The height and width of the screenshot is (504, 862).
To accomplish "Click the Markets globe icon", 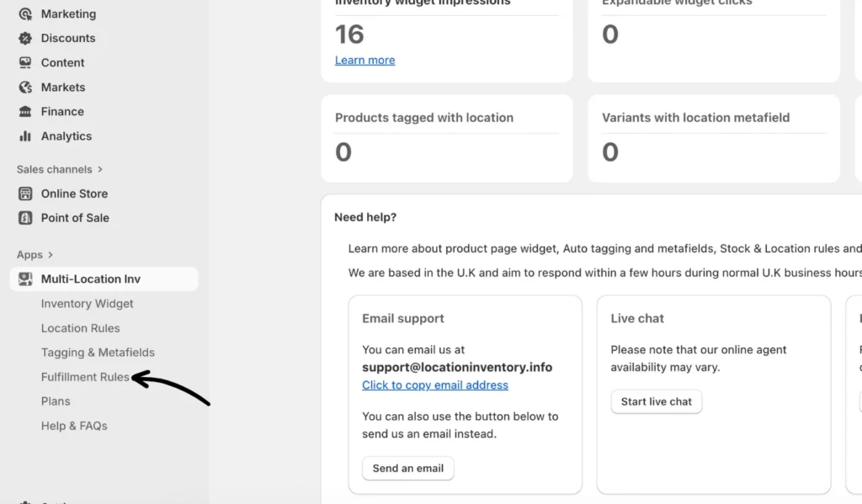I will point(25,88).
